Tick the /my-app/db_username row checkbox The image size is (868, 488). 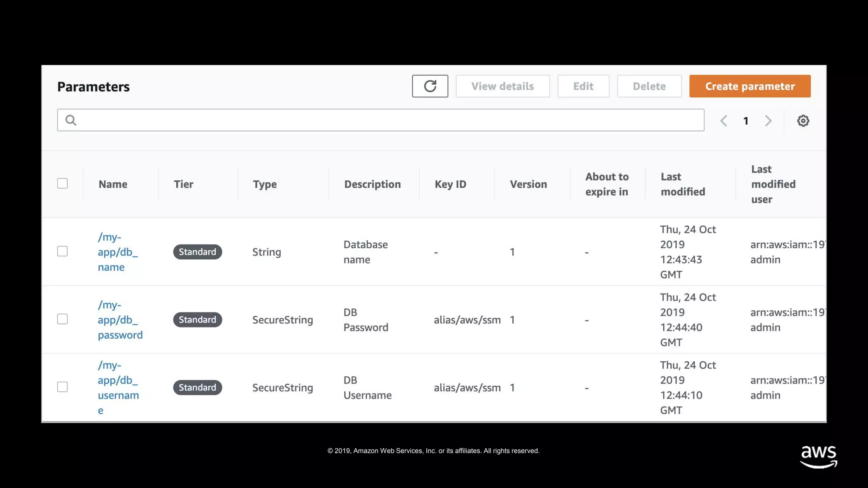(62, 387)
